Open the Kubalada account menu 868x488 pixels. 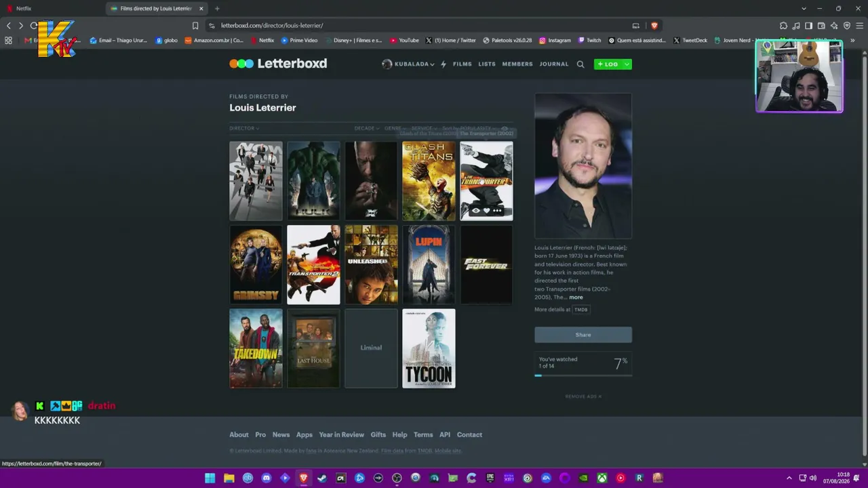[408, 64]
